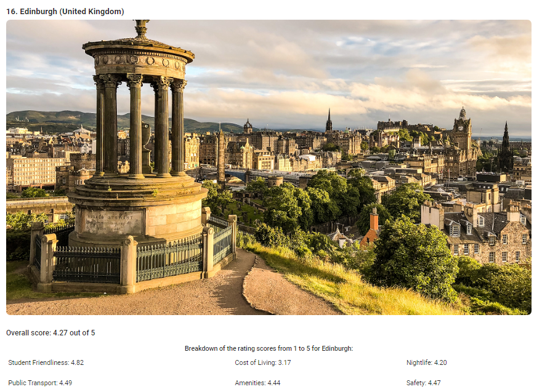Image resolution: width=542 pixels, height=392 pixels.
Task: Click the "Breakdown of the rating scores" caption
Action: point(269,348)
